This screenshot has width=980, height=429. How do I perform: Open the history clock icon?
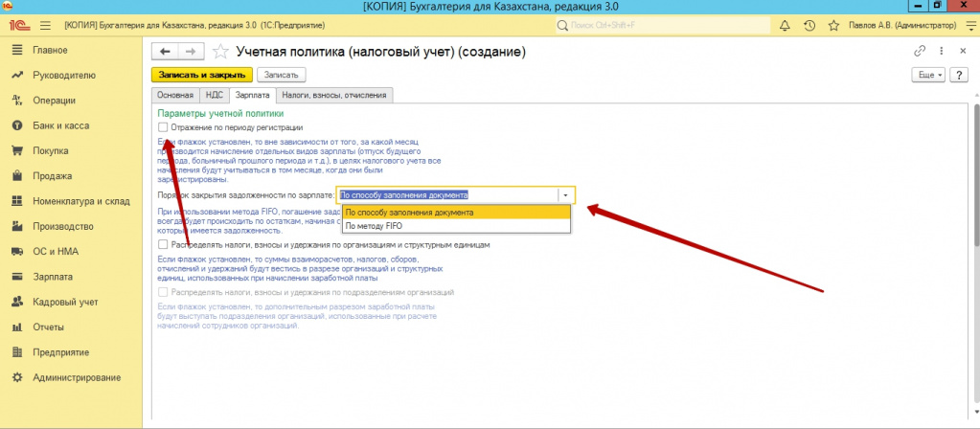(809, 26)
